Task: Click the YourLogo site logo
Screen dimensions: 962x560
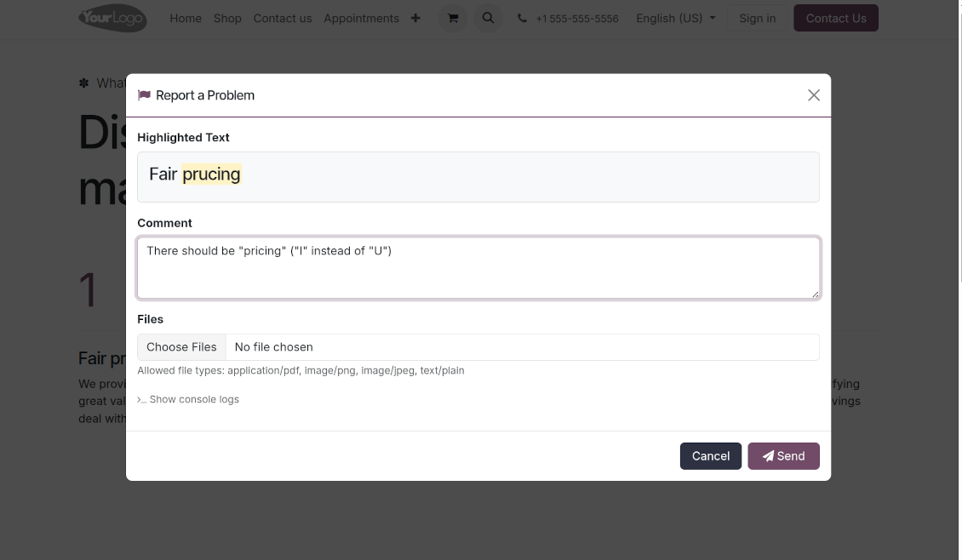Action: [x=112, y=18]
